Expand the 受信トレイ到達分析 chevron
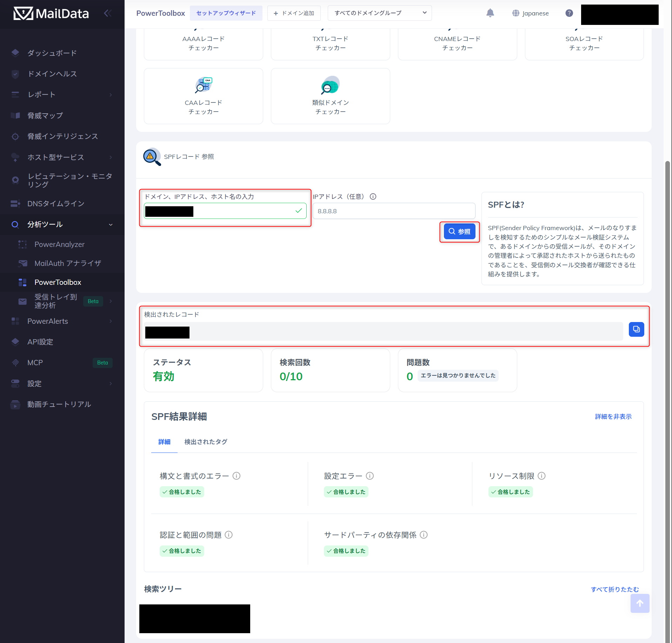Viewport: 672px width, 643px height. pos(111,301)
